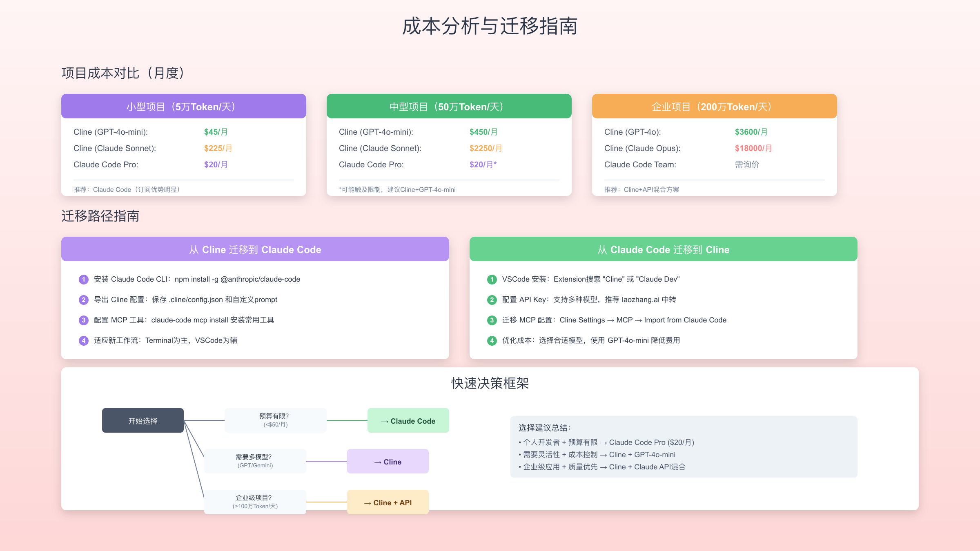Image resolution: width=980 pixels, height=551 pixels.
Task: Click the *可能触及限制，建议Cline+GPT-4o-mini footnote
Action: coord(397,189)
